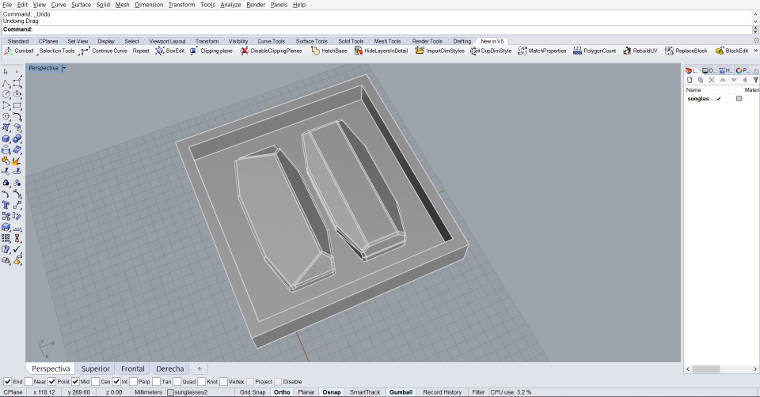Run the HatchBase command
The width and height of the screenshot is (760, 397).
pos(329,51)
